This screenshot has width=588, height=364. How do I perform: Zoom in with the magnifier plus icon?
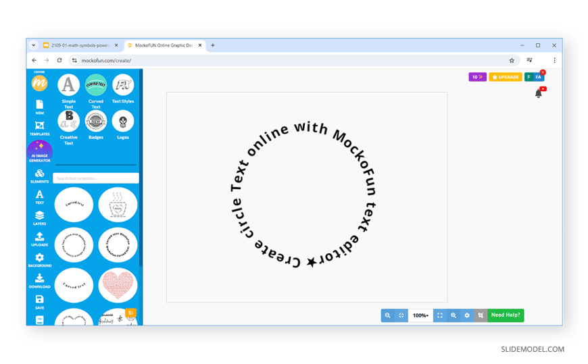(x=454, y=315)
